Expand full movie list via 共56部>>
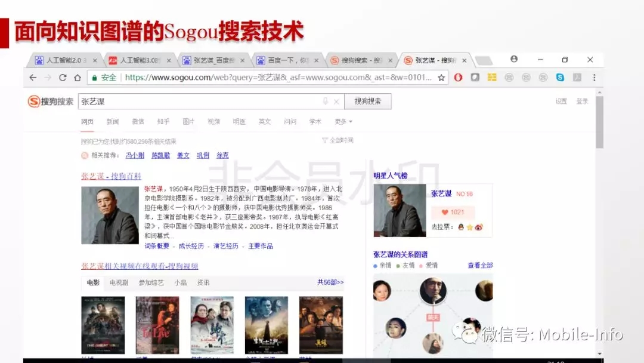Viewport: 644px width, 363px height. pyautogui.click(x=330, y=282)
